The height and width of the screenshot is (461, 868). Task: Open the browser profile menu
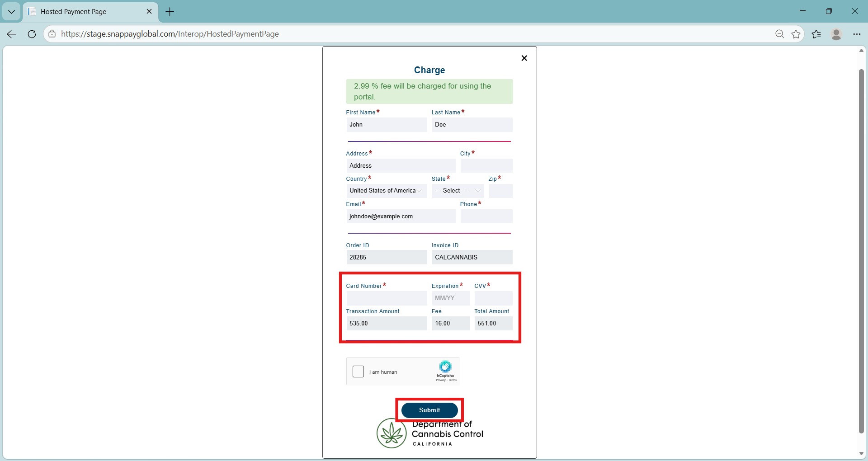click(x=836, y=34)
